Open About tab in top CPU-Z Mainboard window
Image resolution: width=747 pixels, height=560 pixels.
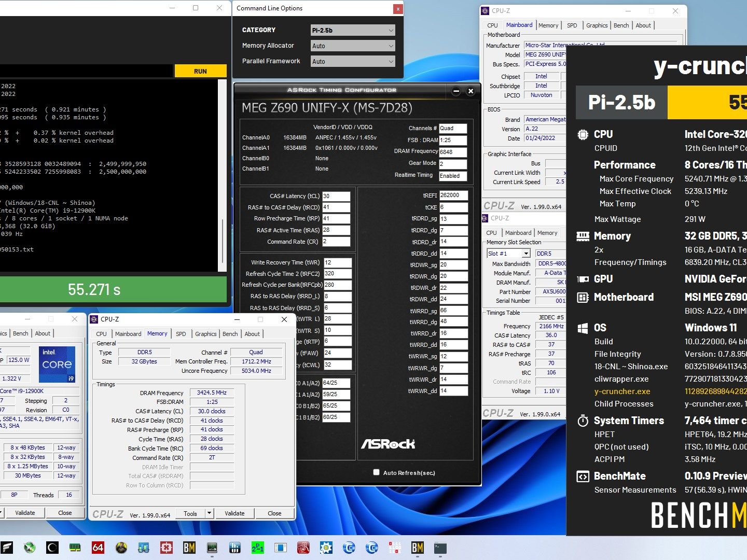643,25
